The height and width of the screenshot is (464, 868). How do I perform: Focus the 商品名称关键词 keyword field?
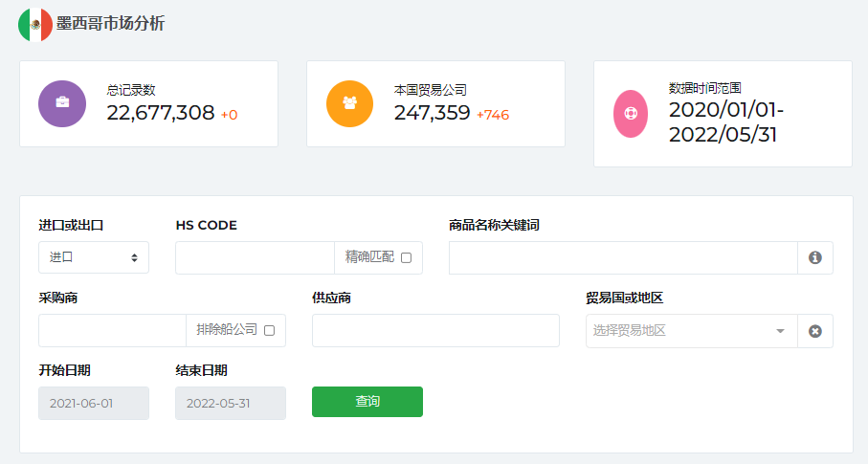tap(622, 257)
